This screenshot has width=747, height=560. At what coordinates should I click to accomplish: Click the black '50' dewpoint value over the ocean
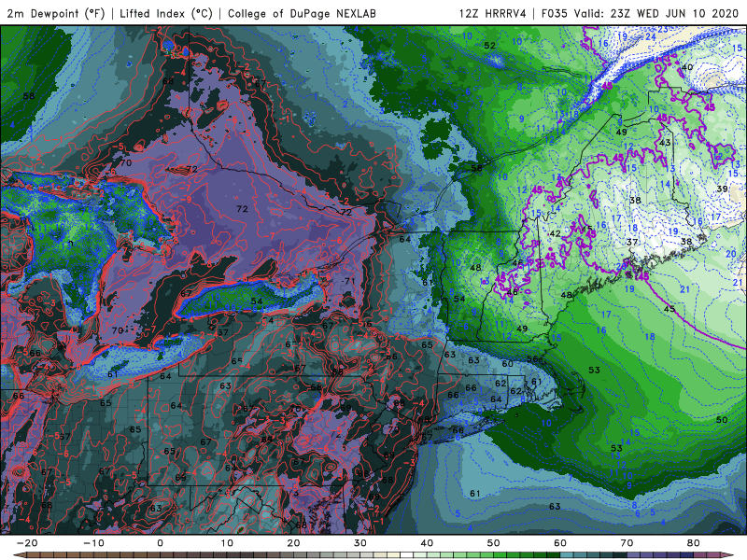tap(722, 420)
